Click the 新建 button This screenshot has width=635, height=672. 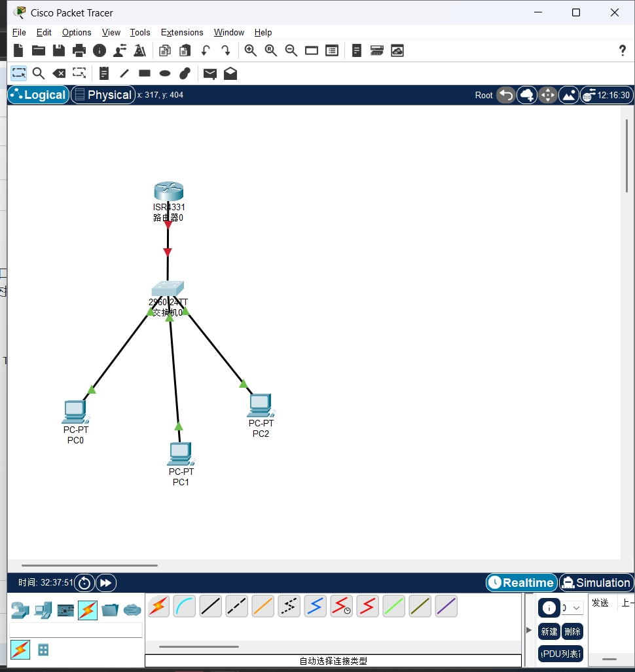pos(549,631)
